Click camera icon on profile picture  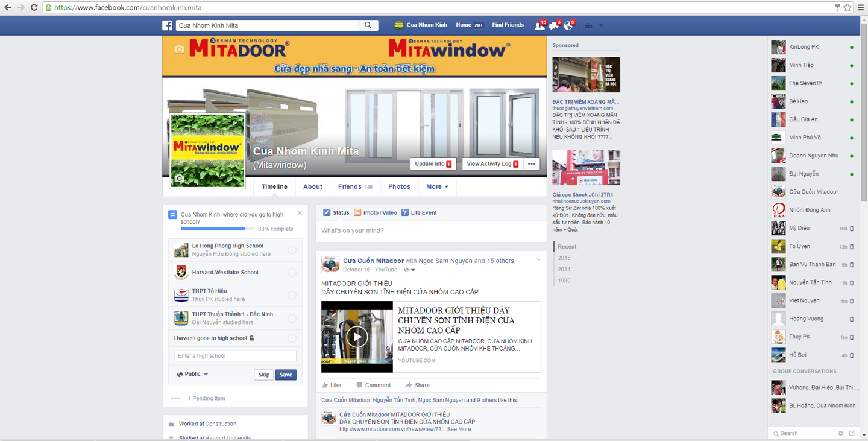[x=179, y=179]
